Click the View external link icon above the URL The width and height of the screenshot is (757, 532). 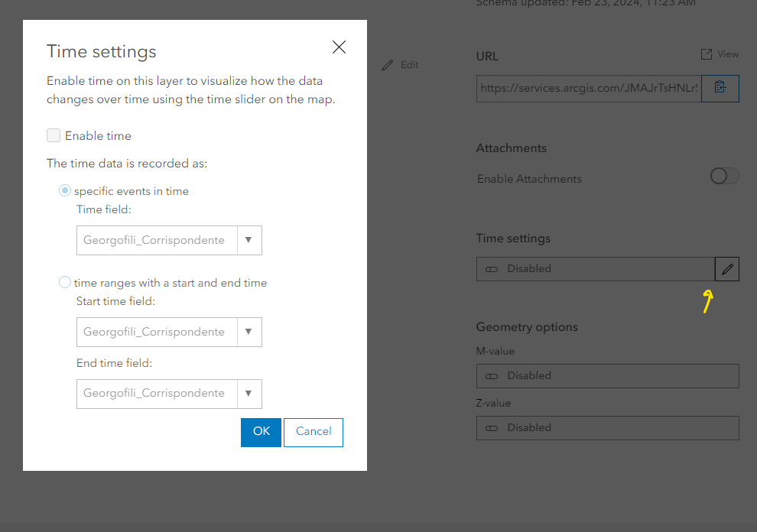[707, 54]
